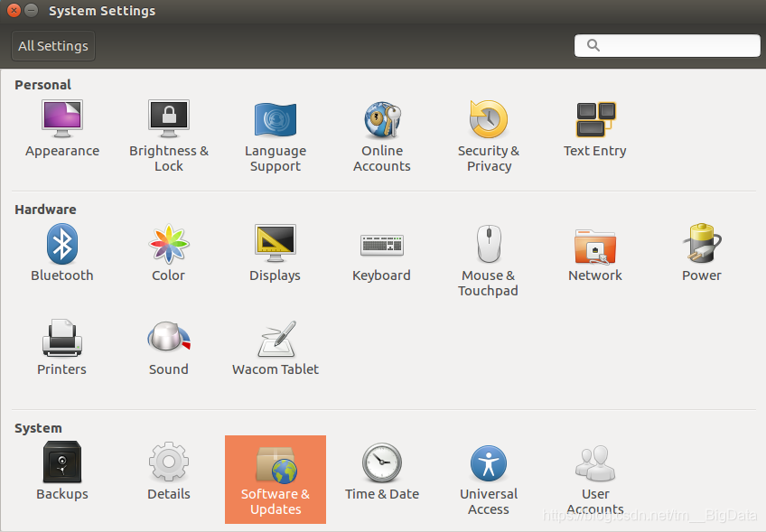The image size is (766, 532).
Task: Open Software & Updates
Action: click(x=276, y=480)
